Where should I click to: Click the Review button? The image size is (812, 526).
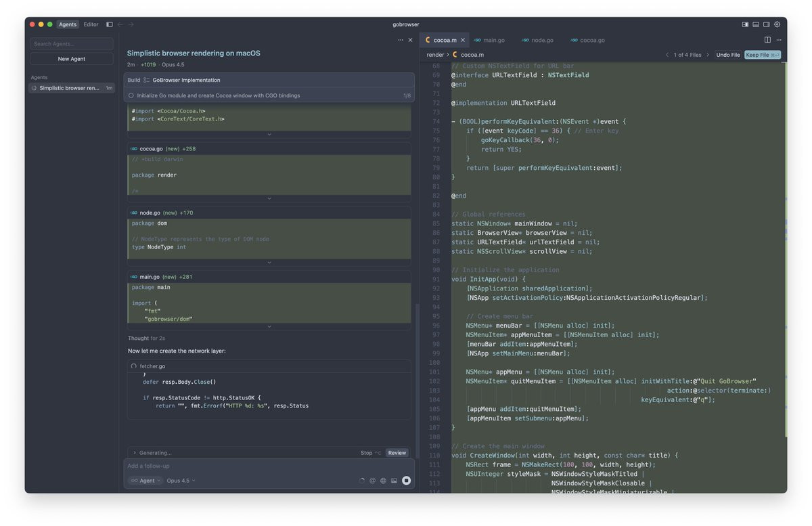click(397, 453)
